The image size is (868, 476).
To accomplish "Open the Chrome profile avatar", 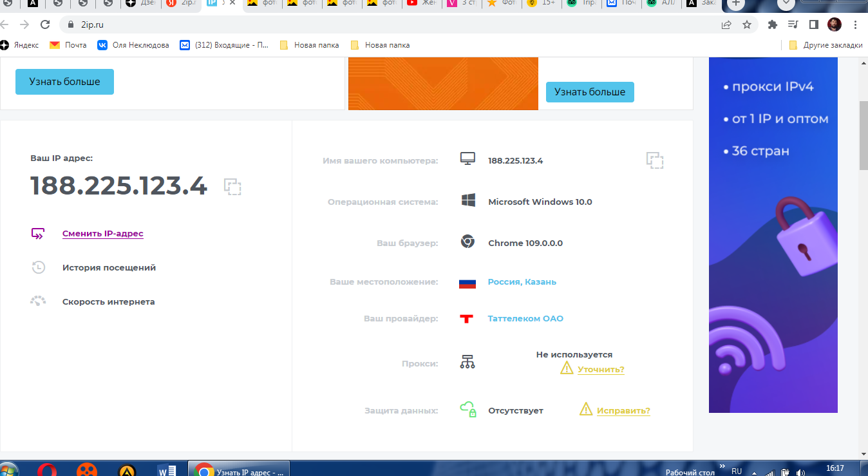I will point(835,24).
